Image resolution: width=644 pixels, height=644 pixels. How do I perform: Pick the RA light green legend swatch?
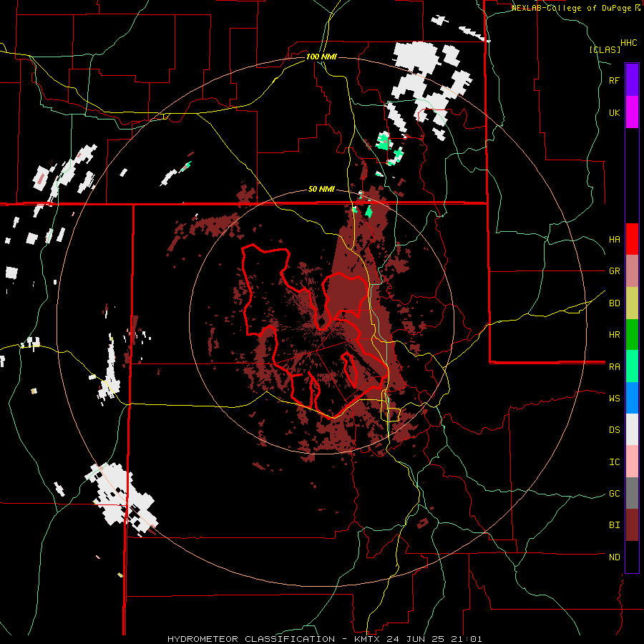(x=632, y=366)
